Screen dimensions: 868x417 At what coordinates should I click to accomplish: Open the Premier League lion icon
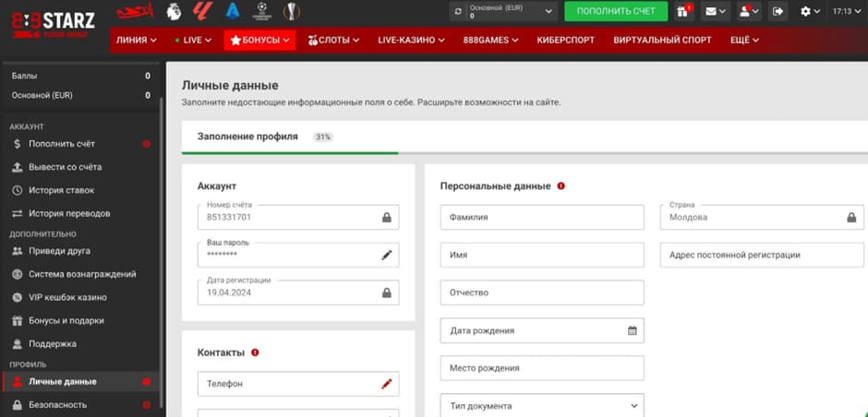coord(174,11)
